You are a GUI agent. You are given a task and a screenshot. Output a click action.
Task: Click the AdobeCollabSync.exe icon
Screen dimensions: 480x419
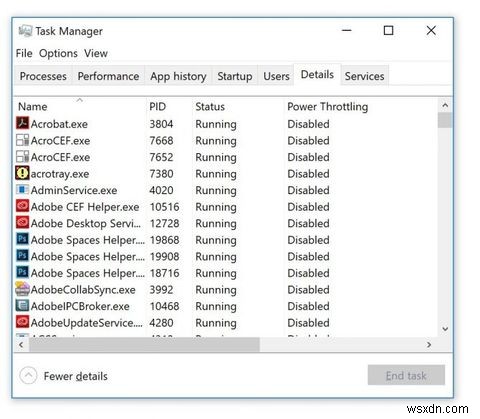(22, 289)
